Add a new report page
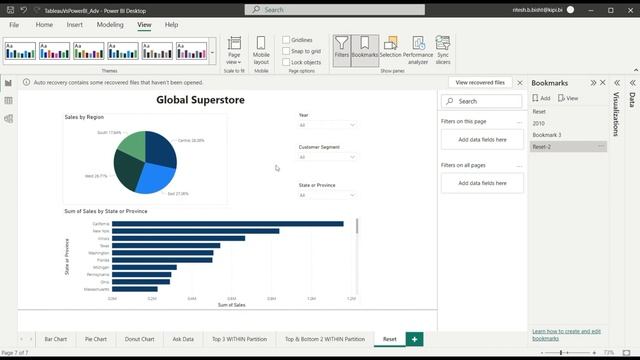This screenshot has height=360, width=640. click(x=414, y=339)
